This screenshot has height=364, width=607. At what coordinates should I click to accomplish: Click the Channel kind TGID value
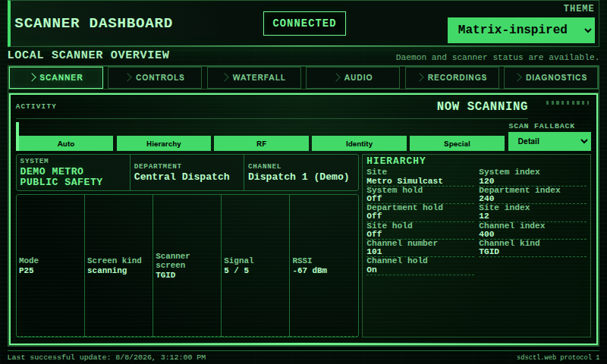489,252
